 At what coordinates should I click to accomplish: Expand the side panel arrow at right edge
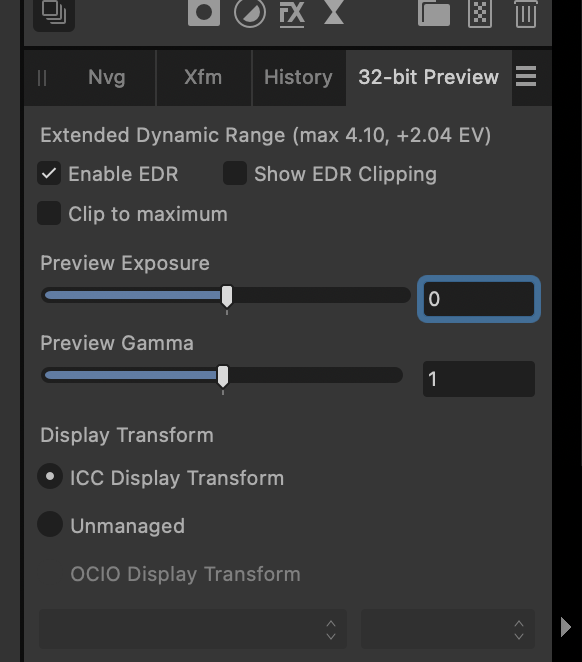566,627
